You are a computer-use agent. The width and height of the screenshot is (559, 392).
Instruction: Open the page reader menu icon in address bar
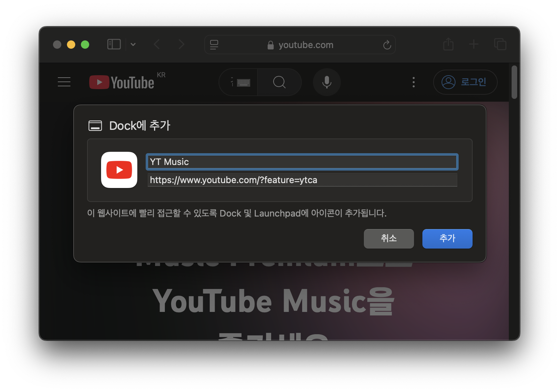(x=214, y=45)
